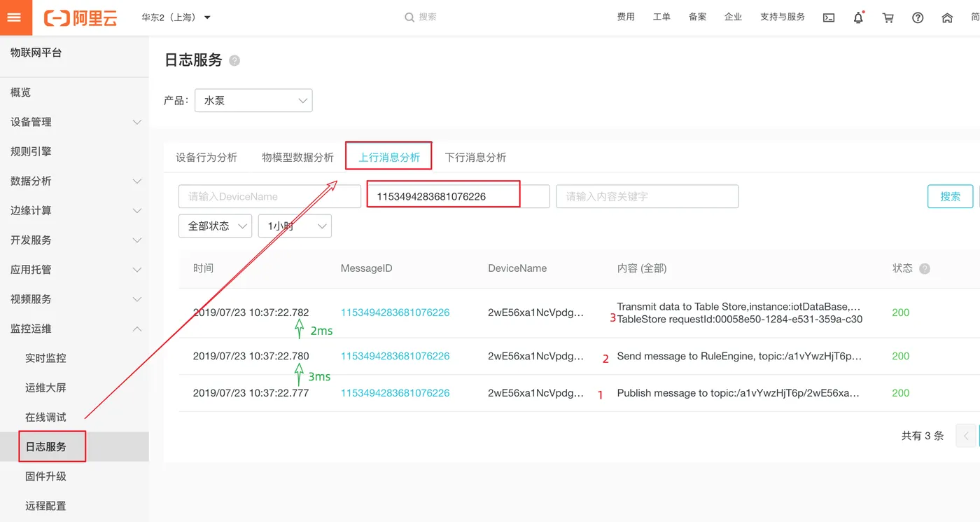Click 'Publish message to topic' content cell
The width and height of the screenshot is (980, 522).
coord(738,393)
